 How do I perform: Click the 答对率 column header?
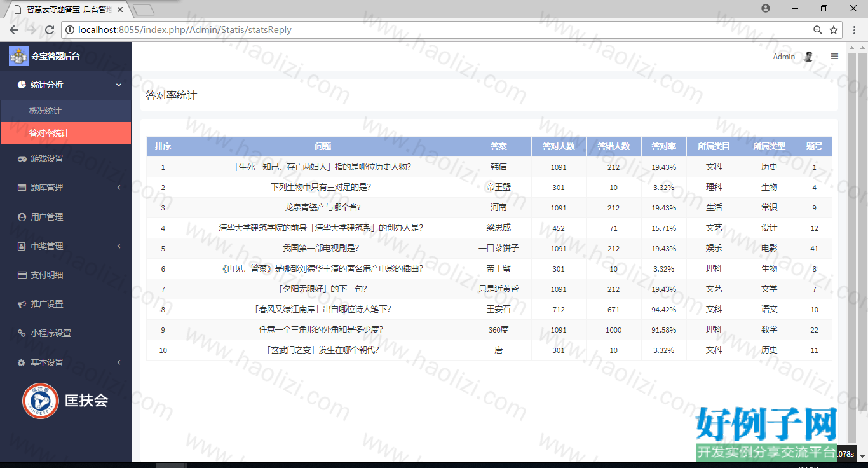coord(664,147)
